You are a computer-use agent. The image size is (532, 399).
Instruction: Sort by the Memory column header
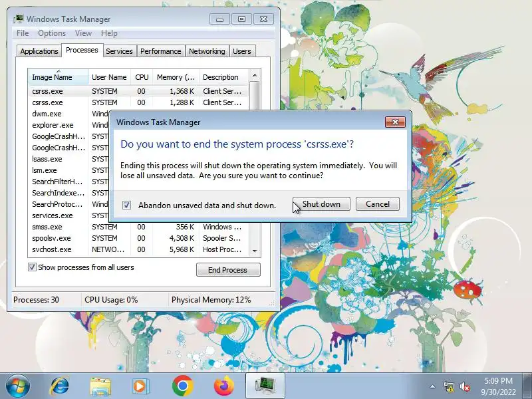tap(176, 77)
